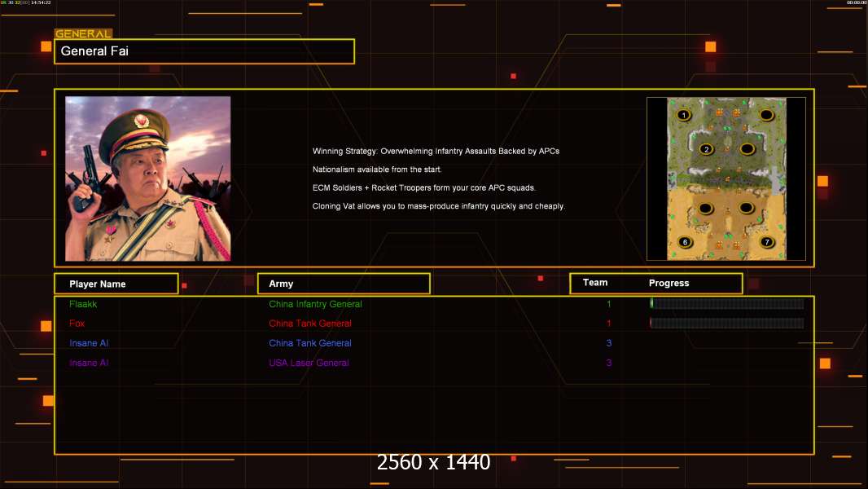The width and height of the screenshot is (868, 489).
Task: Click the Player Name column header
Action: pyautogui.click(x=116, y=284)
